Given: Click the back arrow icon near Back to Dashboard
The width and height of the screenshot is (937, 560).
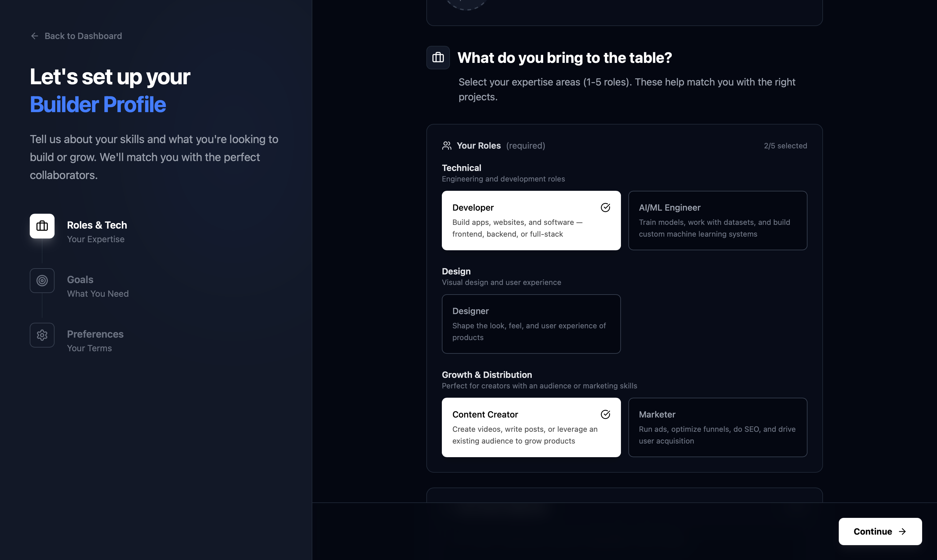Looking at the screenshot, I should 35,36.
